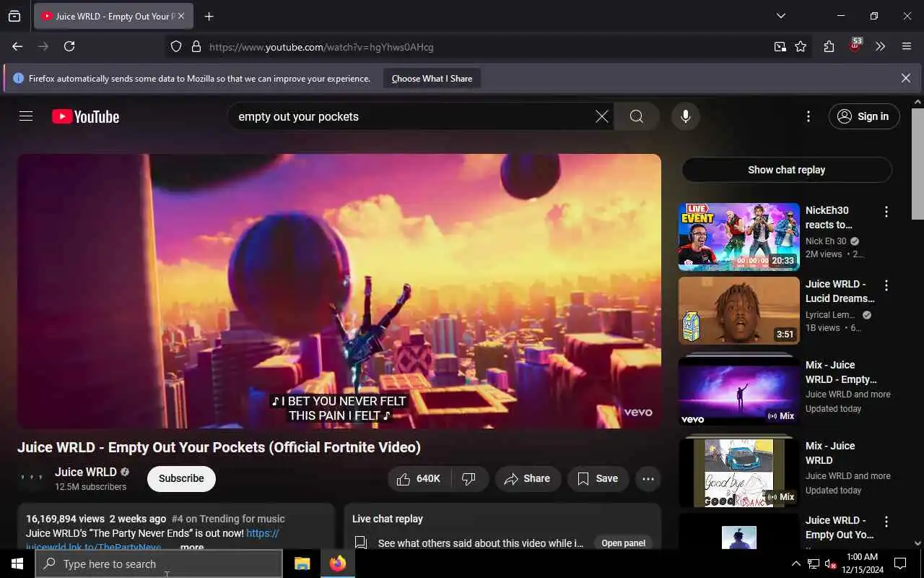Image resolution: width=924 pixels, height=578 pixels.
Task: Open Juice WRLD channel name link
Action: [x=86, y=472]
